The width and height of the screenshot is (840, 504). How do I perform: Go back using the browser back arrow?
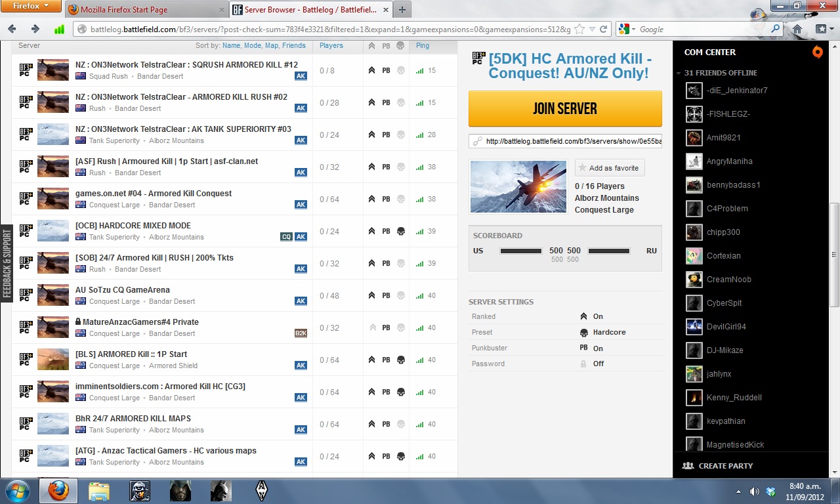pos(12,29)
